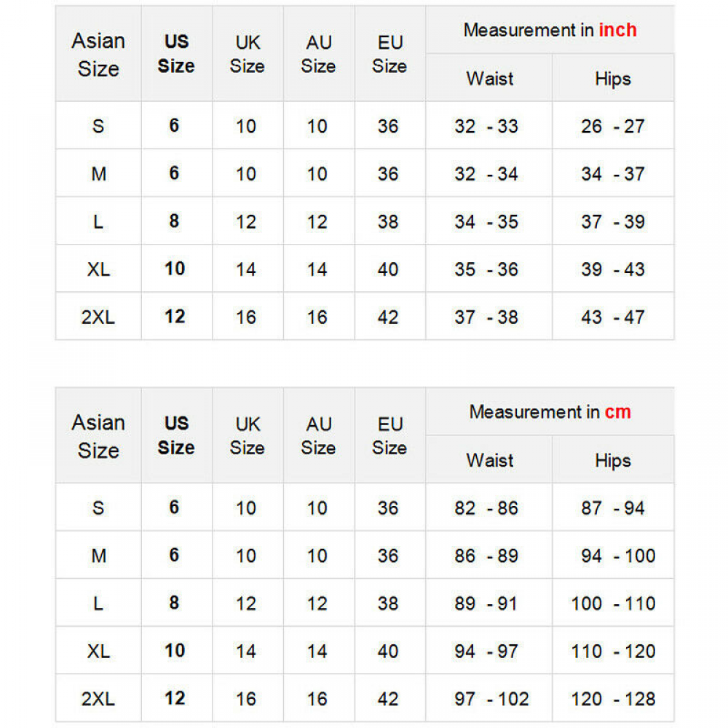The height and width of the screenshot is (728, 728).
Task: Select "US Size" header in the cm table
Action: [x=176, y=435]
